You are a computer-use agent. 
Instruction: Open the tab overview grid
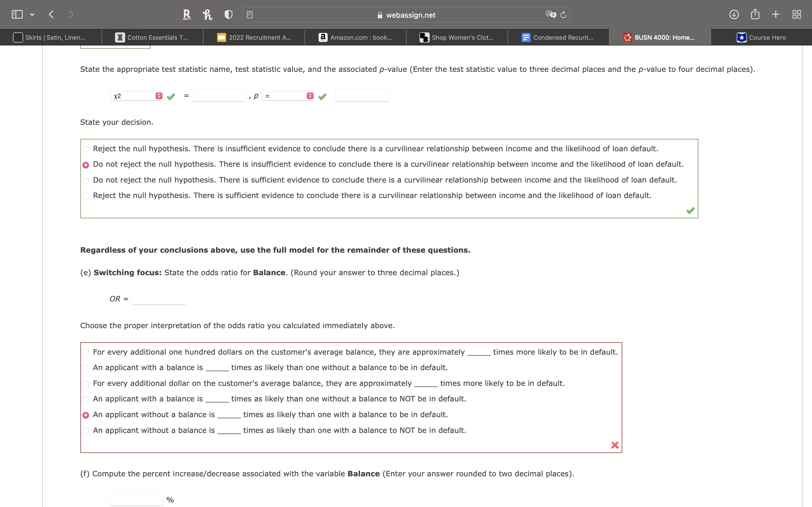tap(796, 14)
